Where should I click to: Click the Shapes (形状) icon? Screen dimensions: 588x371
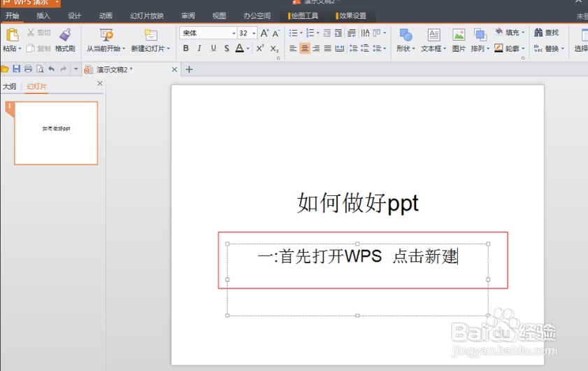point(406,35)
